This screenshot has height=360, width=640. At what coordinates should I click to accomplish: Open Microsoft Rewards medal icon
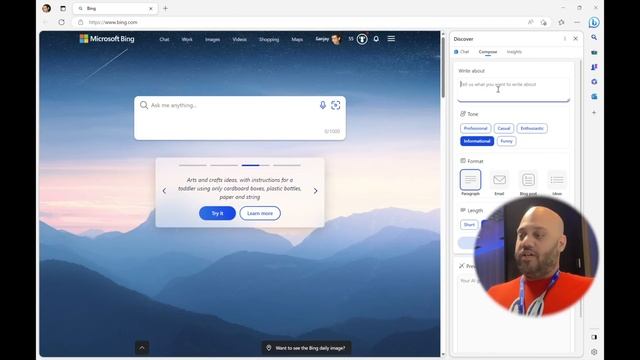362,39
